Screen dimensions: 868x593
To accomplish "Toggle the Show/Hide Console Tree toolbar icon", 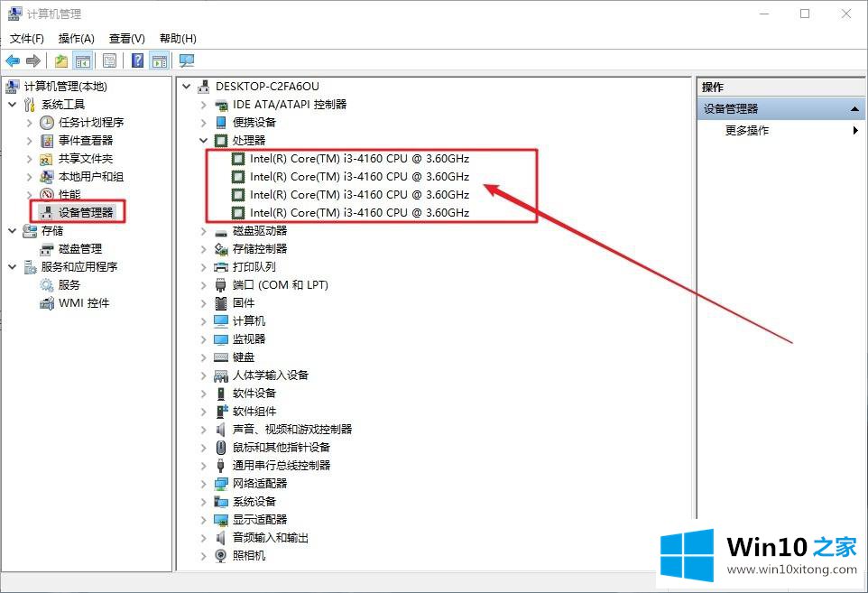I will [x=83, y=60].
